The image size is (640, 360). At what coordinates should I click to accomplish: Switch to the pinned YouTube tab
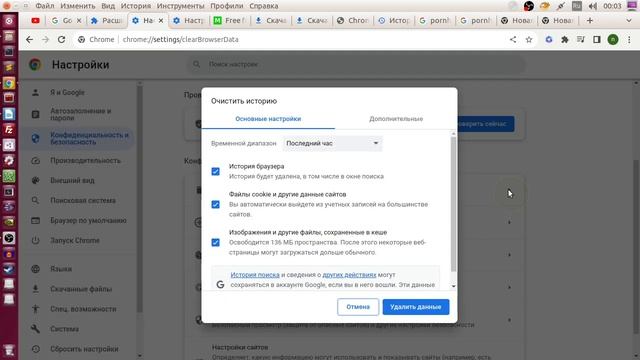(x=36, y=20)
